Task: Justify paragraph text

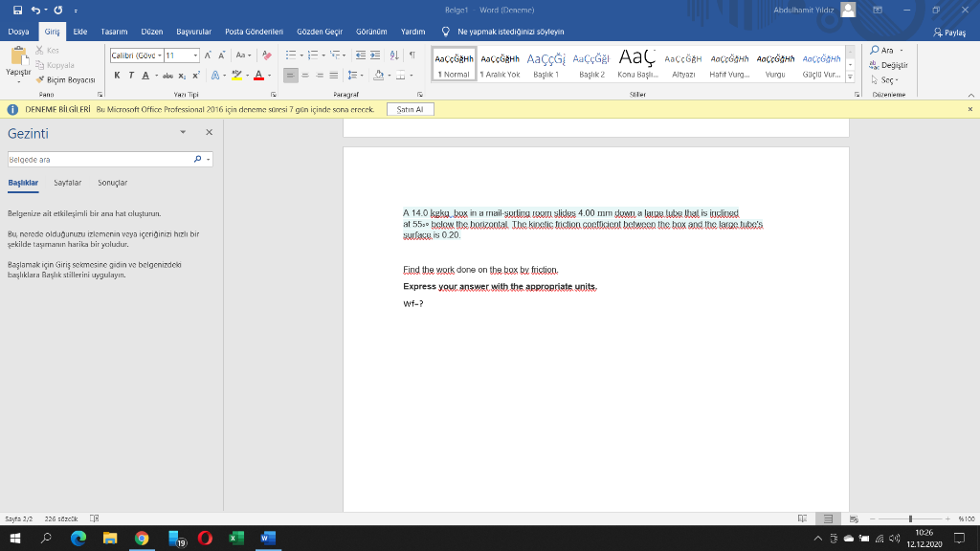Action: click(x=334, y=76)
